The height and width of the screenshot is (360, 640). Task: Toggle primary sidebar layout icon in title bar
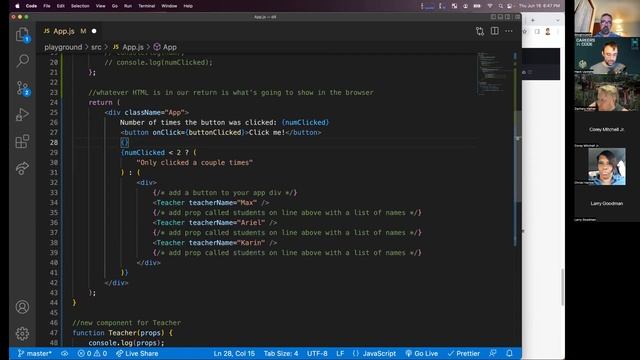[x=493, y=17]
